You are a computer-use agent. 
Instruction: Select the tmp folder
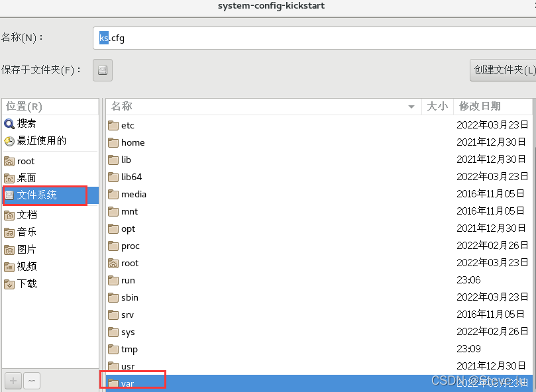(x=319, y=349)
